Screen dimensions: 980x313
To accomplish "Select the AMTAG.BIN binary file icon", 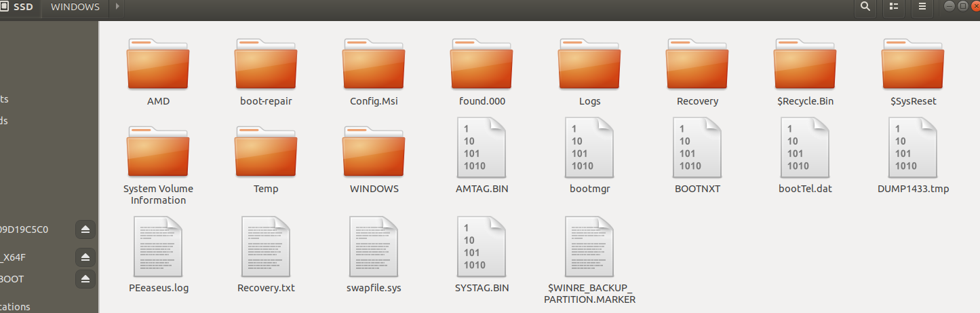I will click(x=482, y=148).
